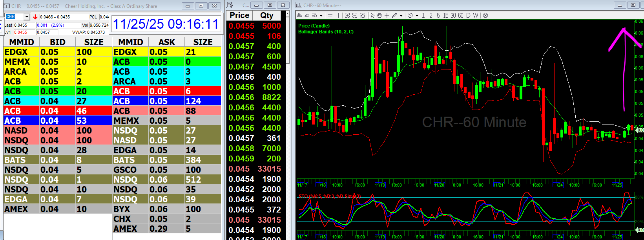Open the chart type icon in chart toolbar

300,15
